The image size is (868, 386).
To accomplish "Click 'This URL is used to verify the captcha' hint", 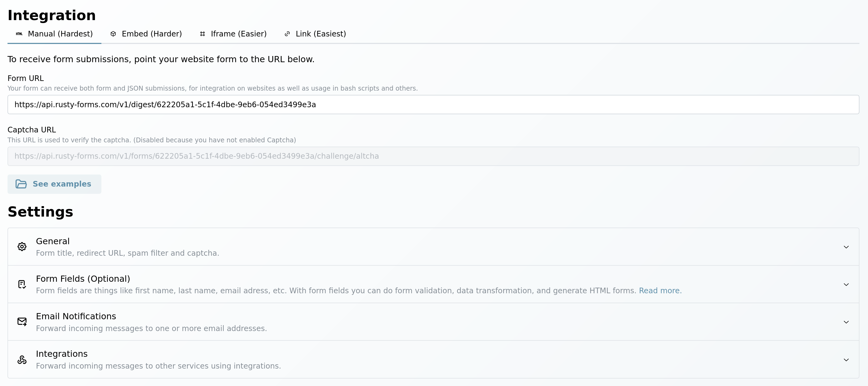I will coord(152,140).
